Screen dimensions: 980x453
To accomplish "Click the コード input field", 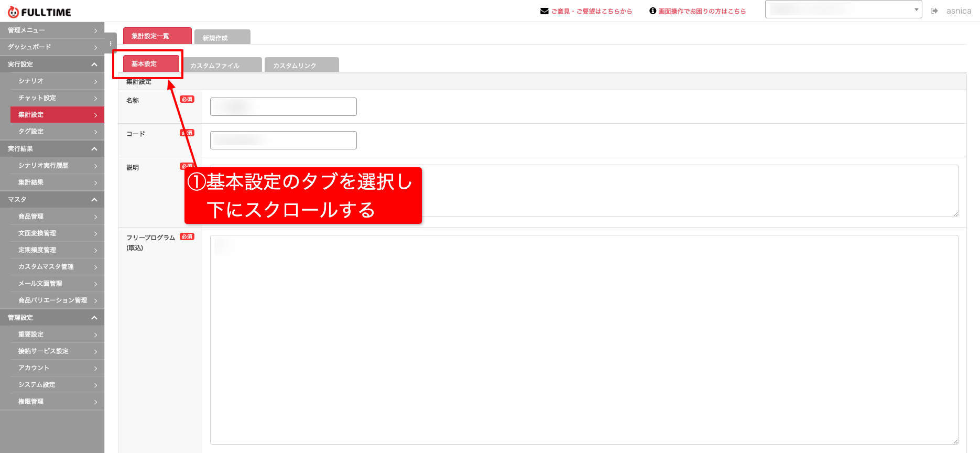I will 284,140.
